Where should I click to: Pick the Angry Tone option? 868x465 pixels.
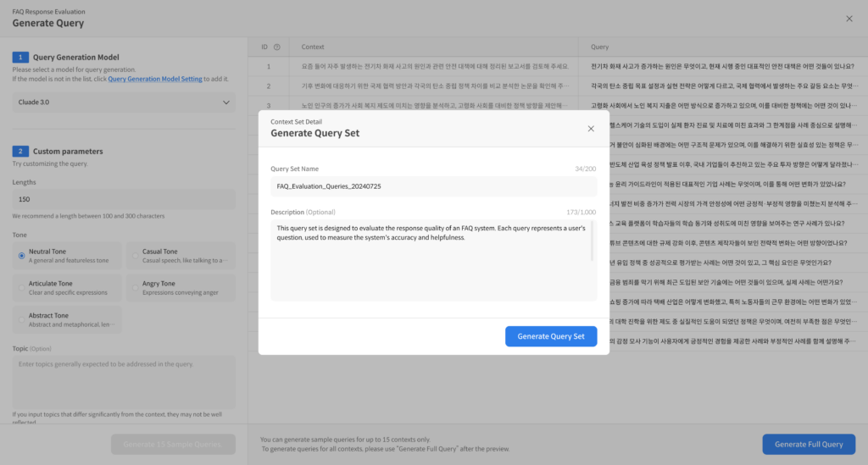[x=181, y=287]
